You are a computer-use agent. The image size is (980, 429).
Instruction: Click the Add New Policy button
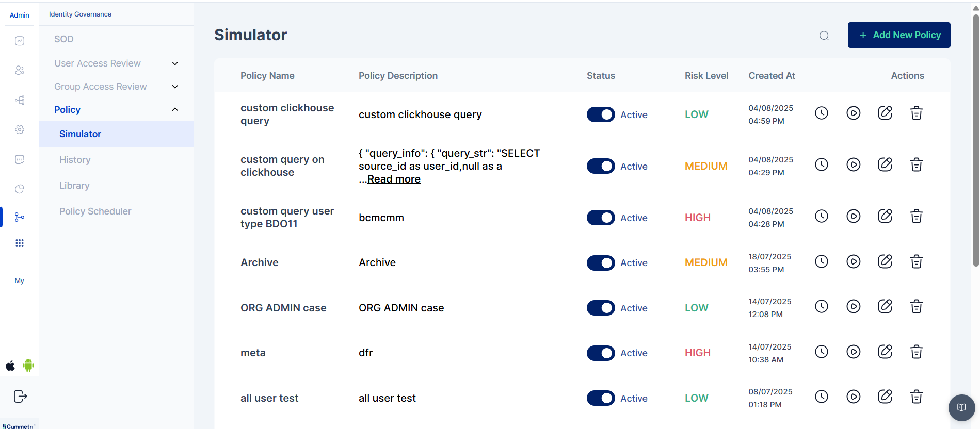point(898,35)
